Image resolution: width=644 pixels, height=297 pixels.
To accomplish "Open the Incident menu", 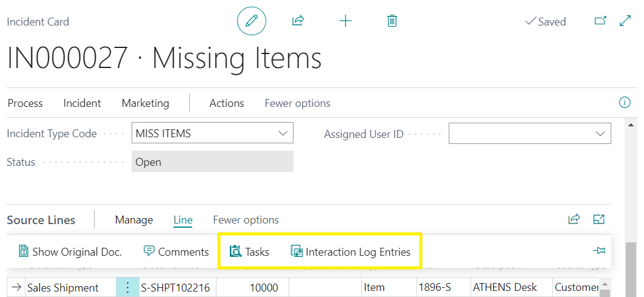I will (x=82, y=103).
